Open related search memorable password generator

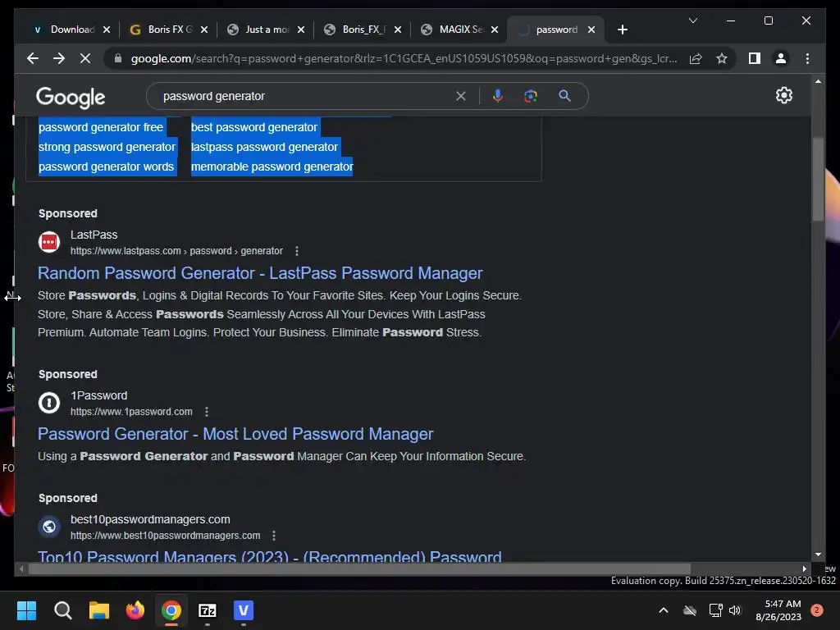point(272,167)
